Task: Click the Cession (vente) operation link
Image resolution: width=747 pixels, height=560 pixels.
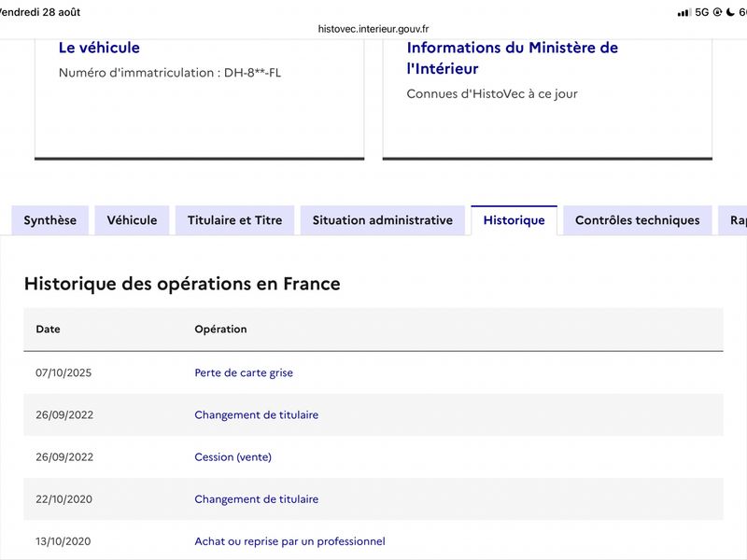Action: (x=233, y=457)
